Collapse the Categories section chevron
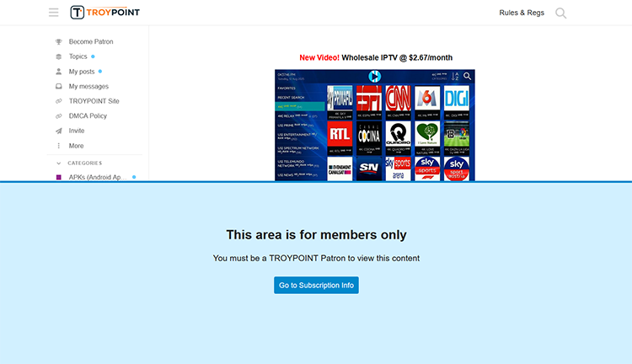The image size is (632, 364). 58,163
